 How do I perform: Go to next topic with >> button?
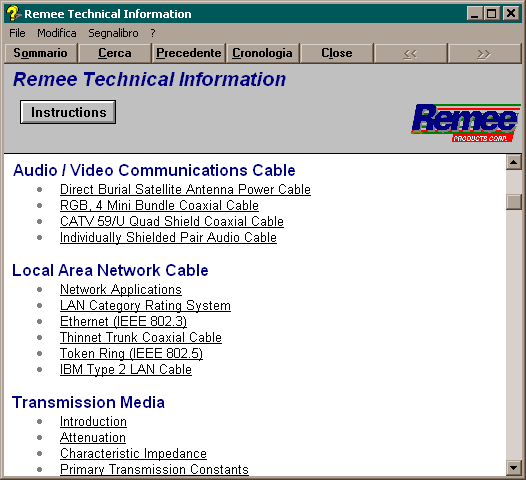[484, 53]
